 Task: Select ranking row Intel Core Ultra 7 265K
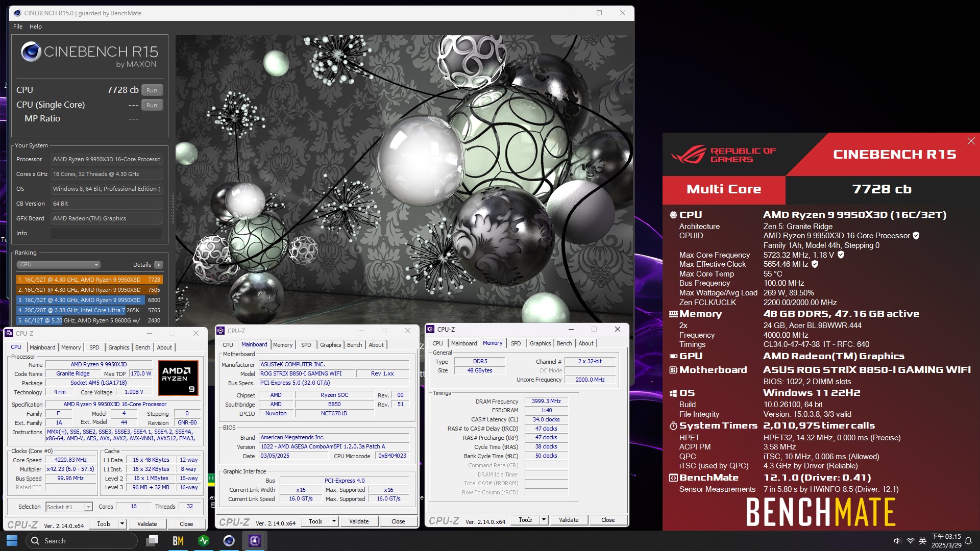(89, 310)
